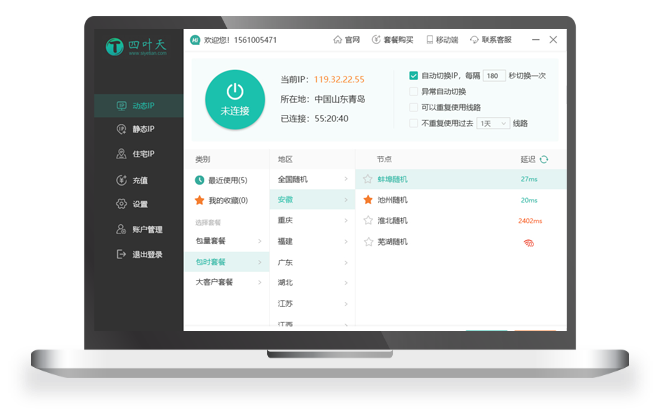Open 官网 home link in top bar
This screenshot has height=417, width=661.
(346, 40)
